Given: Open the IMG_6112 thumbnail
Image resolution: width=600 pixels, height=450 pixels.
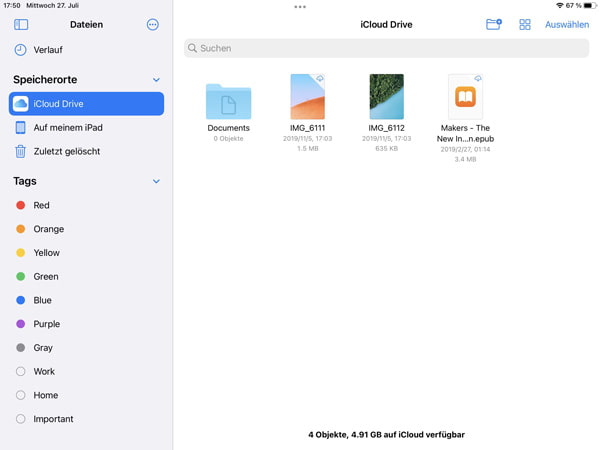Looking at the screenshot, I should point(386,96).
